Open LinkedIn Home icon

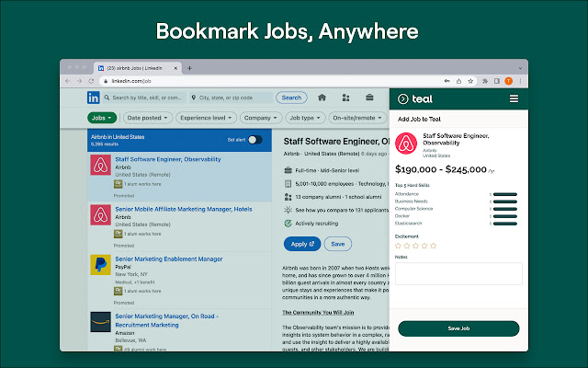(322, 98)
